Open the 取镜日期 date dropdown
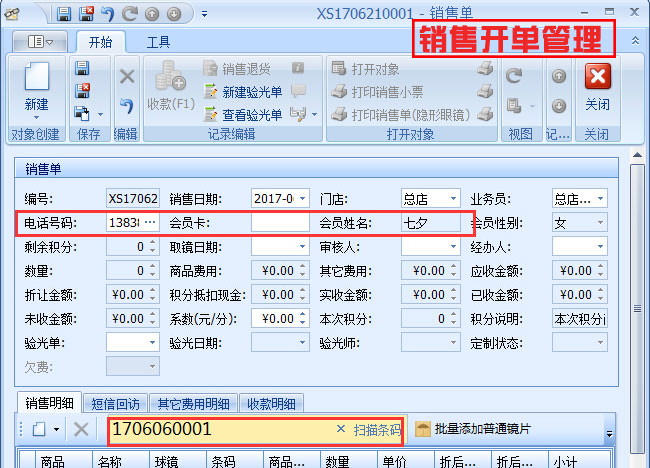The height and width of the screenshot is (468, 650). [303, 247]
